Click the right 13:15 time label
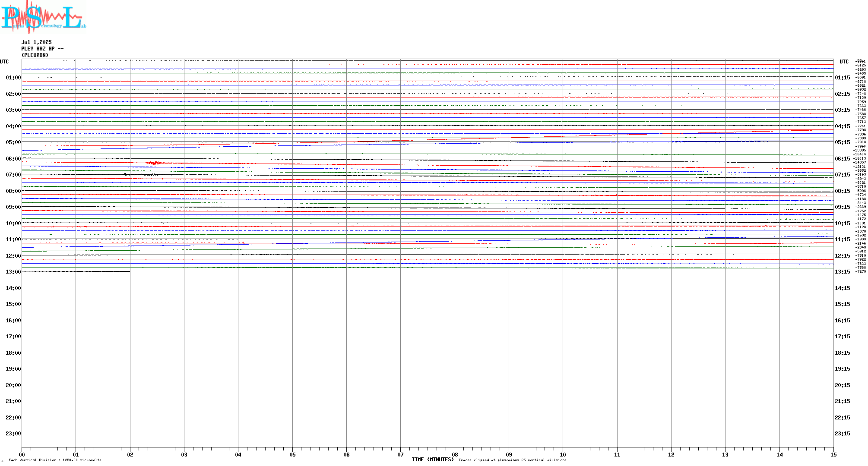 click(843, 272)
